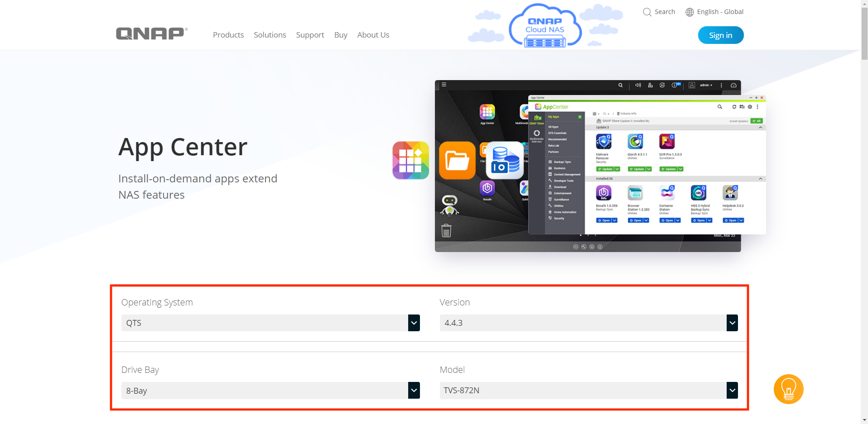Open the Support menu
Screen dimensions: 868x424
[x=310, y=35]
